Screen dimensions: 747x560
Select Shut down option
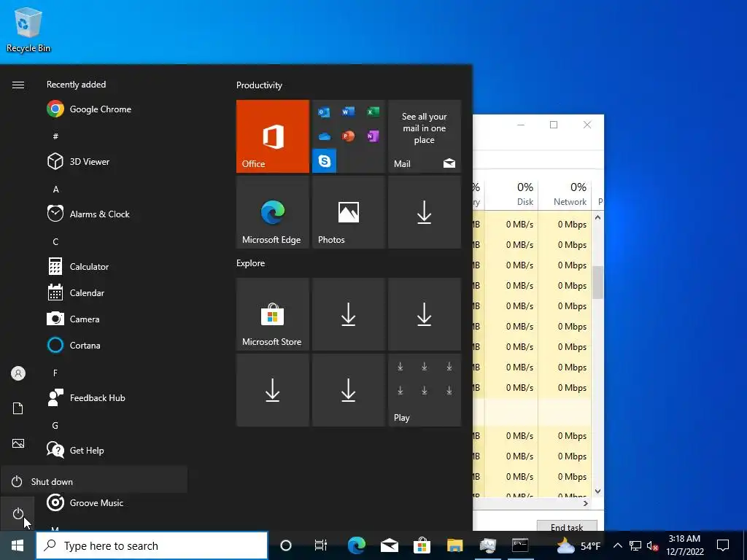click(94, 481)
